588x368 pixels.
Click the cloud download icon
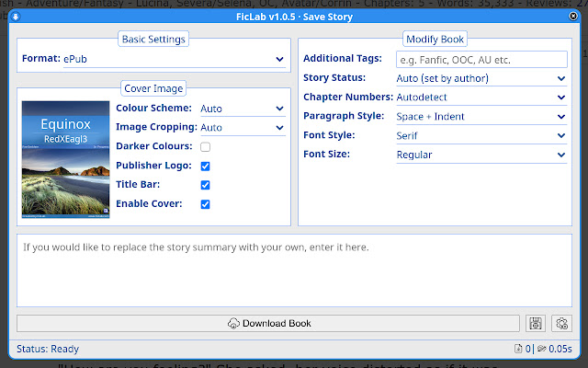233,324
